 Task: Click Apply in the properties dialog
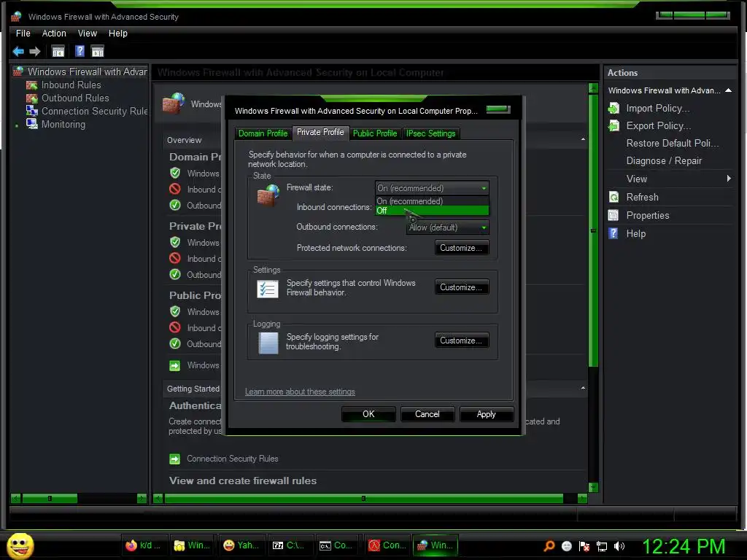tap(487, 414)
